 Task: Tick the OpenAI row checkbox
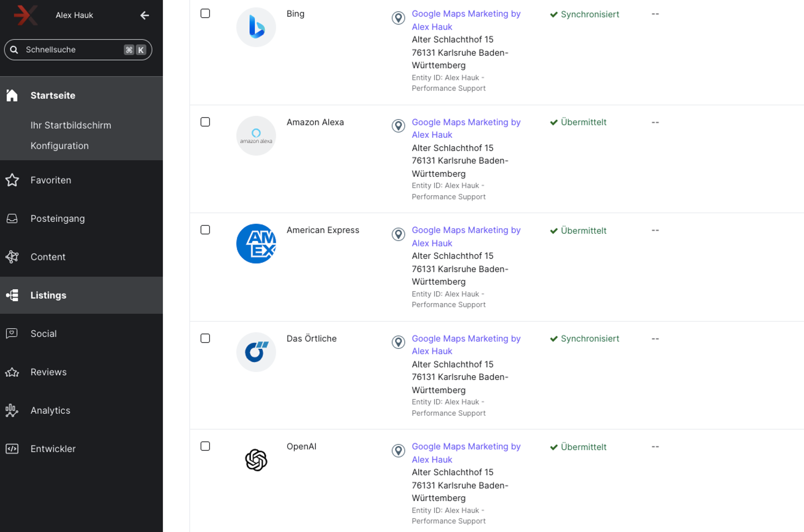click(205, 446)
